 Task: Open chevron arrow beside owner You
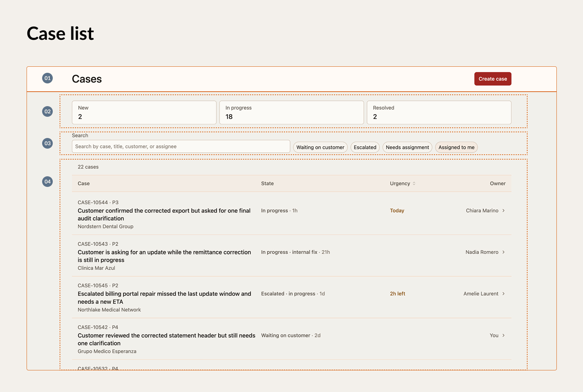[503, 336]
